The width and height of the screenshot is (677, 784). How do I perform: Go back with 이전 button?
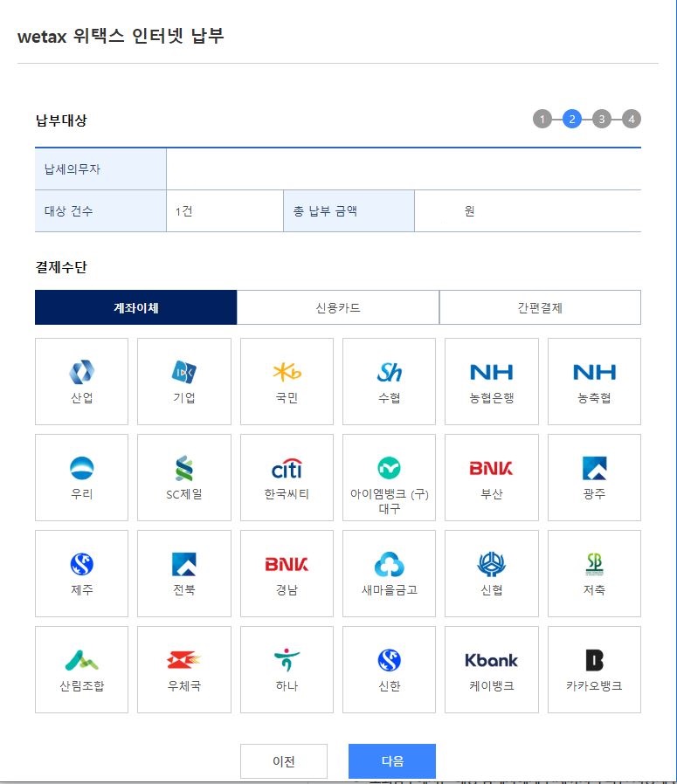pos(284,761)
